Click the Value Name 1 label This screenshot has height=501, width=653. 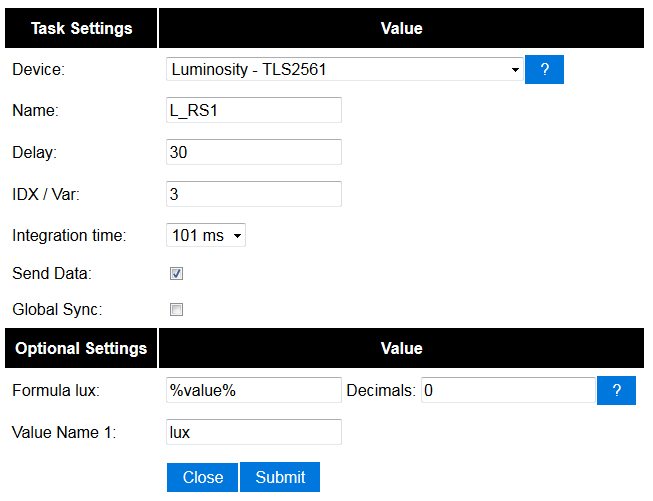click(x=64, y=432)
